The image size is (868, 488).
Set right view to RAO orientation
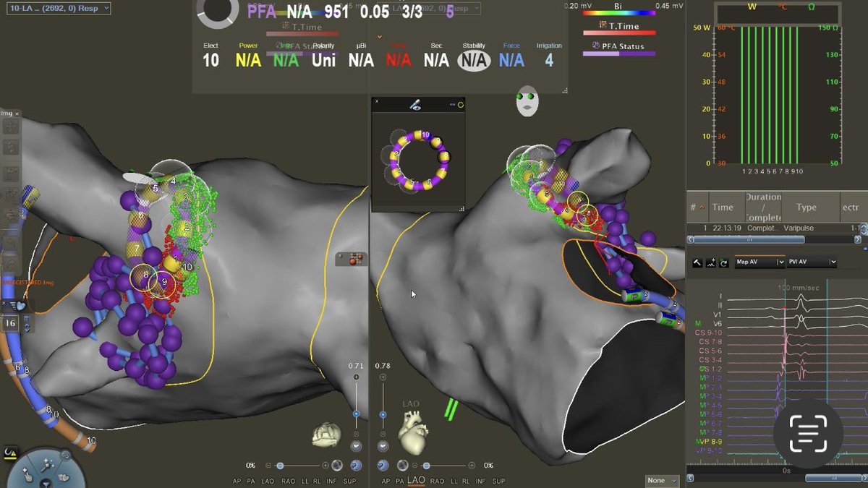click(437, 481)
